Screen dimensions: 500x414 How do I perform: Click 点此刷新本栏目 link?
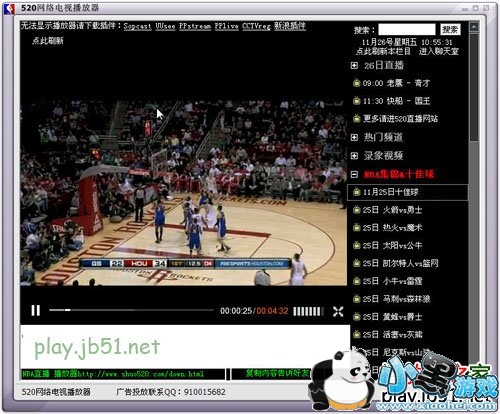pyautogui.click(x=383, y=51)
